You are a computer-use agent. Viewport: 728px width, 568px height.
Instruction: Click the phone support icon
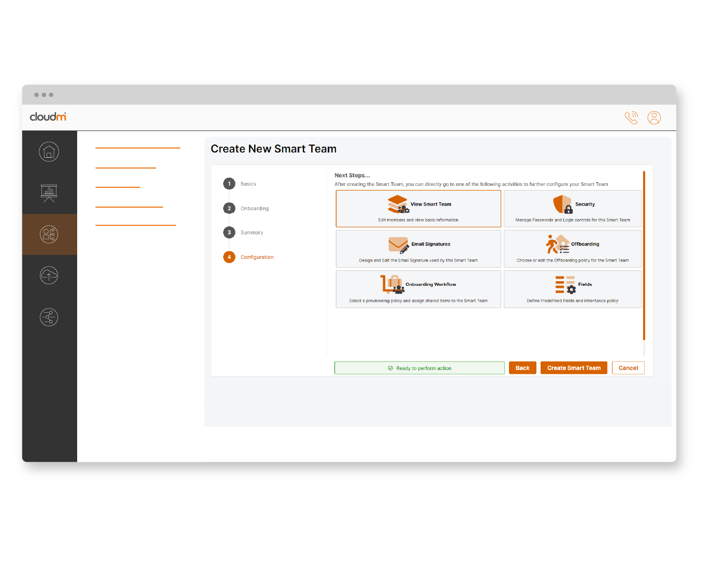point(631,118)
